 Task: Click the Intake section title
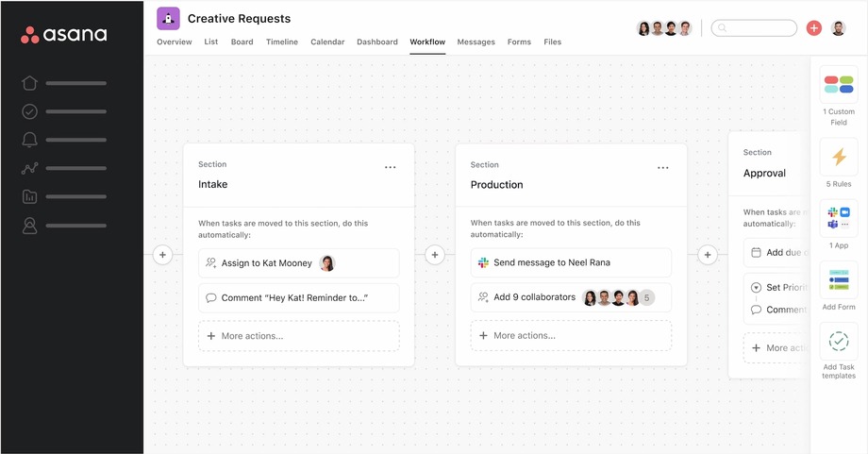tap(212, 184)
